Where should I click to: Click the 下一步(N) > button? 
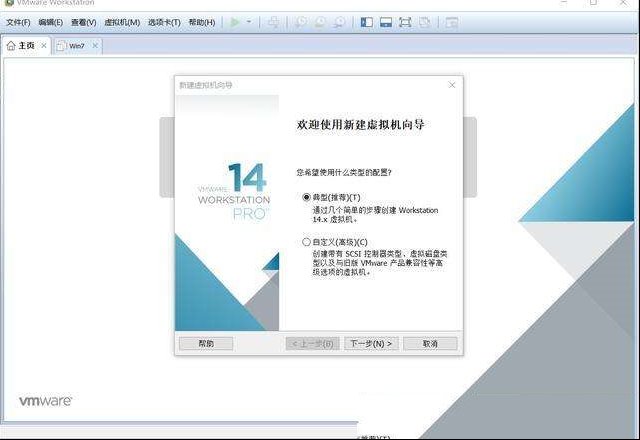coord(371,344)
